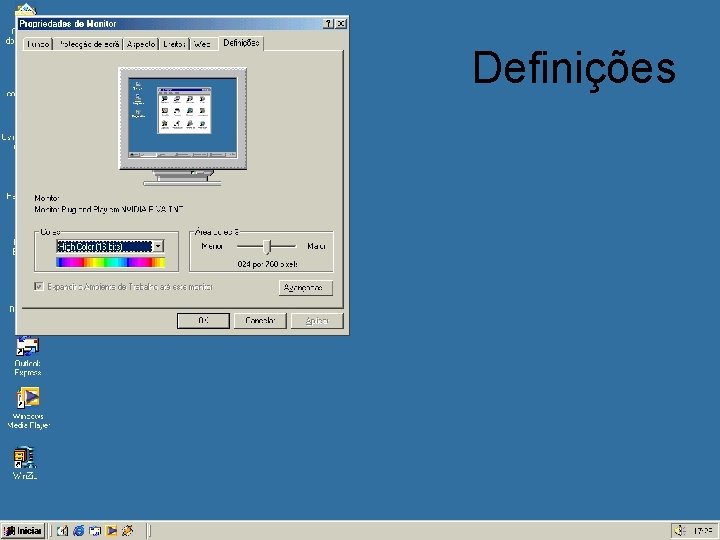This screenshot has height=540, width=720.
Task: Open the Avançadas settings button
Action: pos(305,288)
